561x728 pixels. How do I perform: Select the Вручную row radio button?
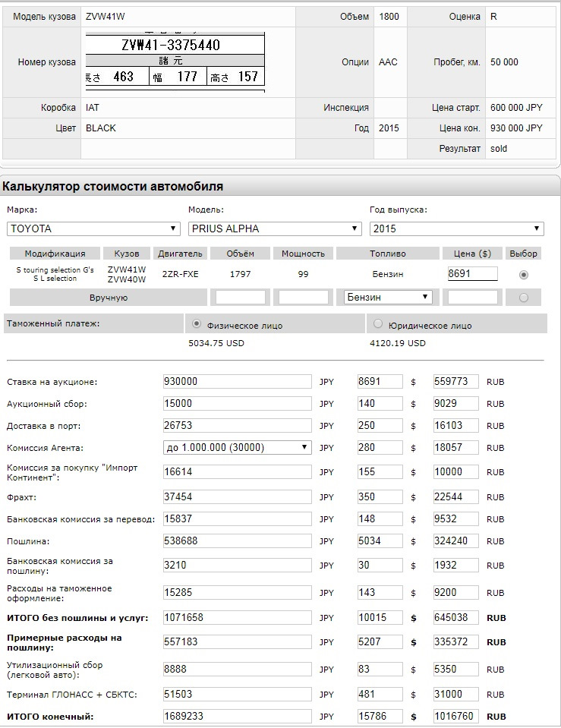(x=523, y=298)
